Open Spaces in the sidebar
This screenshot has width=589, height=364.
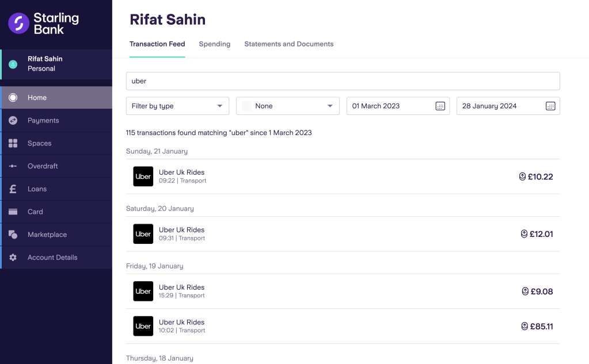tap(56, 143)
